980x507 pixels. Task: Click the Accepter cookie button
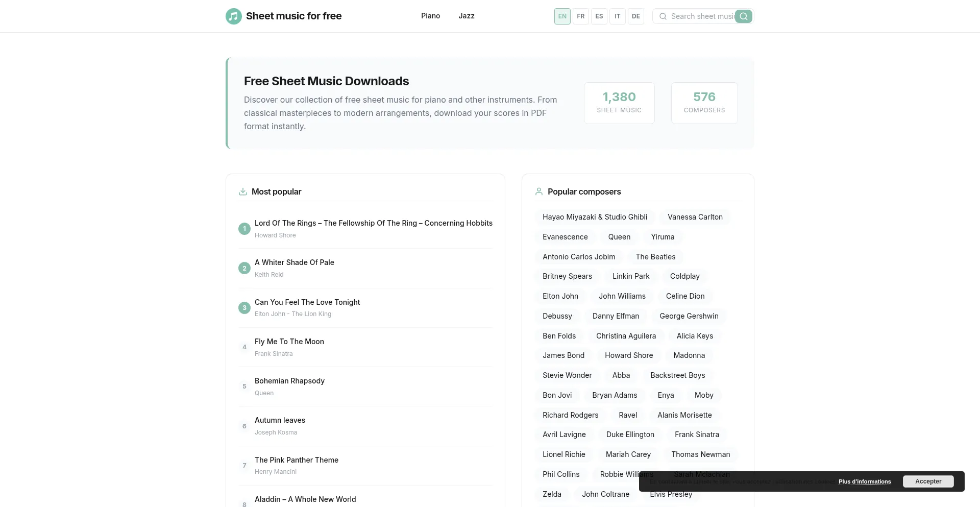[x=928, y=481]
